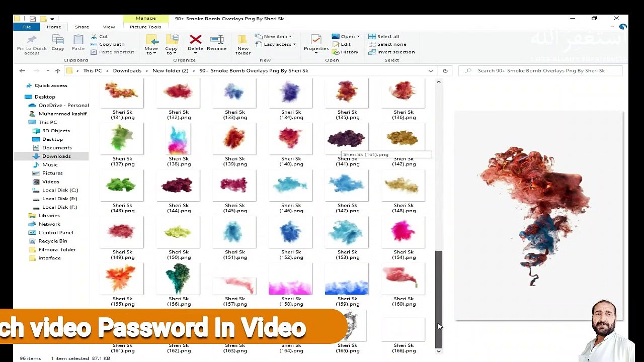Click Select all
Screen dimensions: 644x362
click(x=383, y=36)
